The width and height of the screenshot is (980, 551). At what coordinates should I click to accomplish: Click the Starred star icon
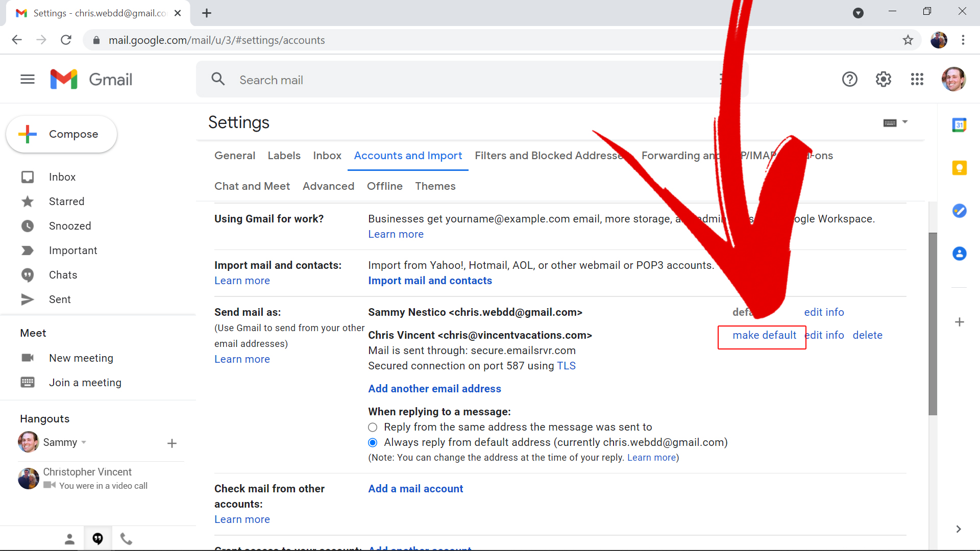[x=28, y=202]
